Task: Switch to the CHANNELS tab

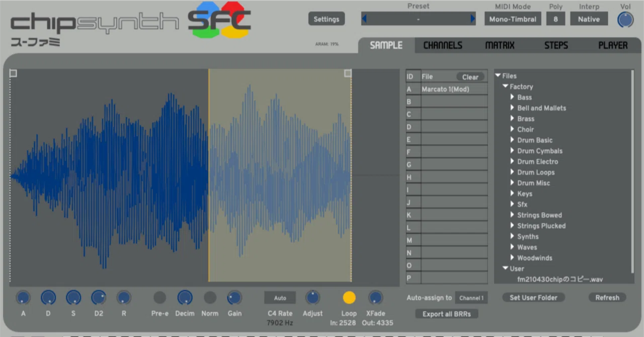Action: coord(443,45)
